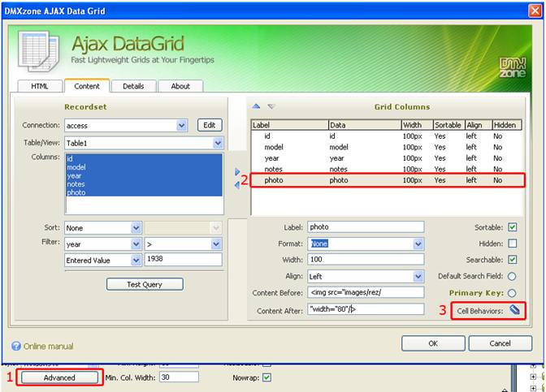The width and height of the screenshot is (546, 392).
Task: Click the Align column header
Action: click(x=478, y=125)
